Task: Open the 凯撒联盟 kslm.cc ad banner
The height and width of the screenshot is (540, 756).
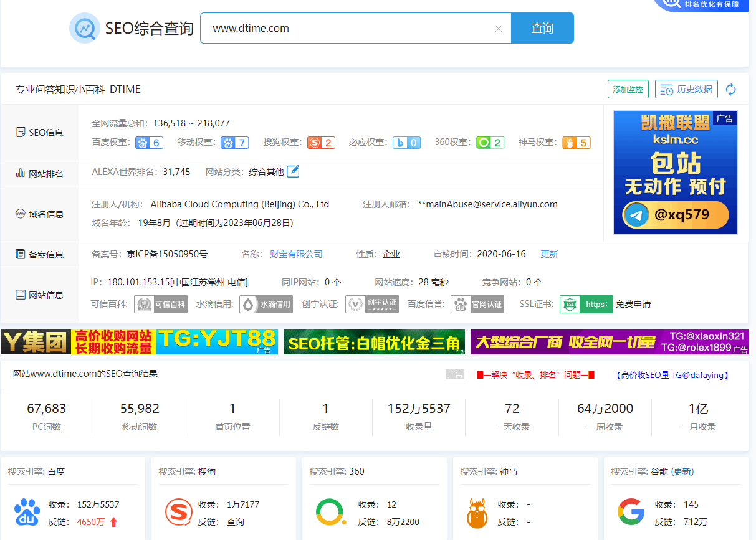Action: point(676,173)
